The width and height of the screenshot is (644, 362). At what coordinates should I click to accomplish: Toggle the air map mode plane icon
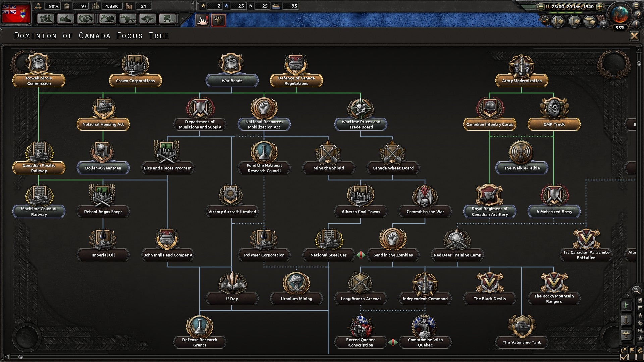click(626, 334)
